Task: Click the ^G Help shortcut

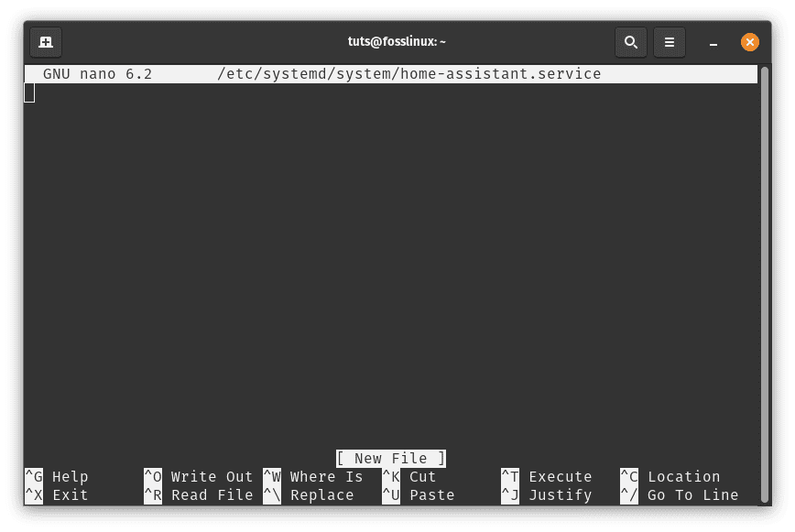Action: coord(57,477)
